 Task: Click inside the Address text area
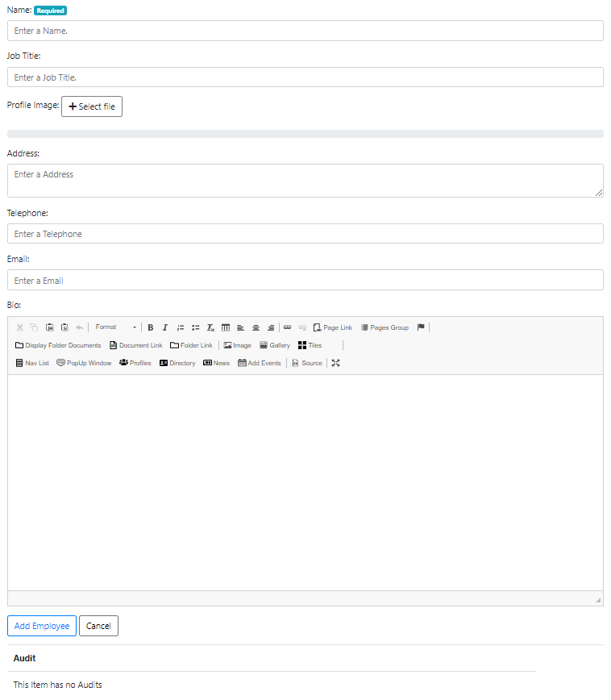(x=305, y=181)
